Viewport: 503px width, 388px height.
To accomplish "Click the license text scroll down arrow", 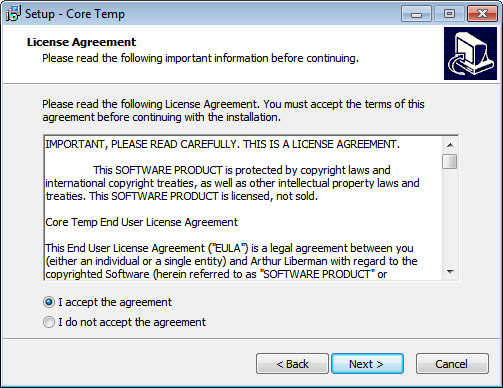I will click(x=450, y=272).
